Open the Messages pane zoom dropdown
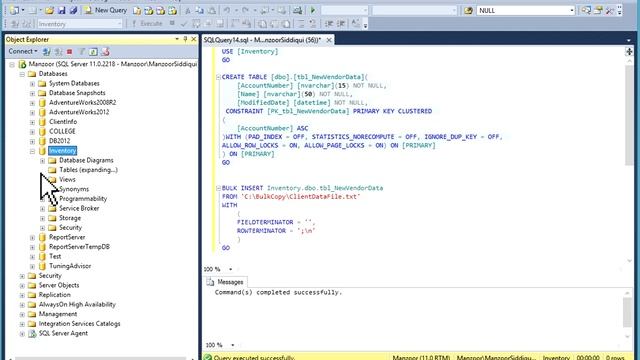Screen dimensions: 640x360 [233, 345]
